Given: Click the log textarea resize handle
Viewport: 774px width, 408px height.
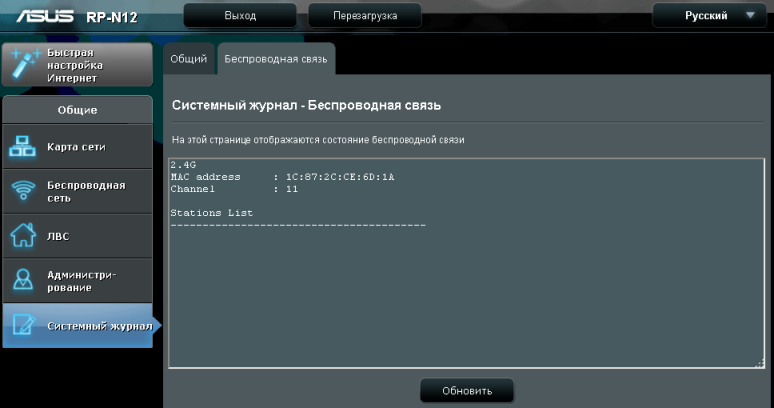Looking at the screenshot, I should [759, 363].
